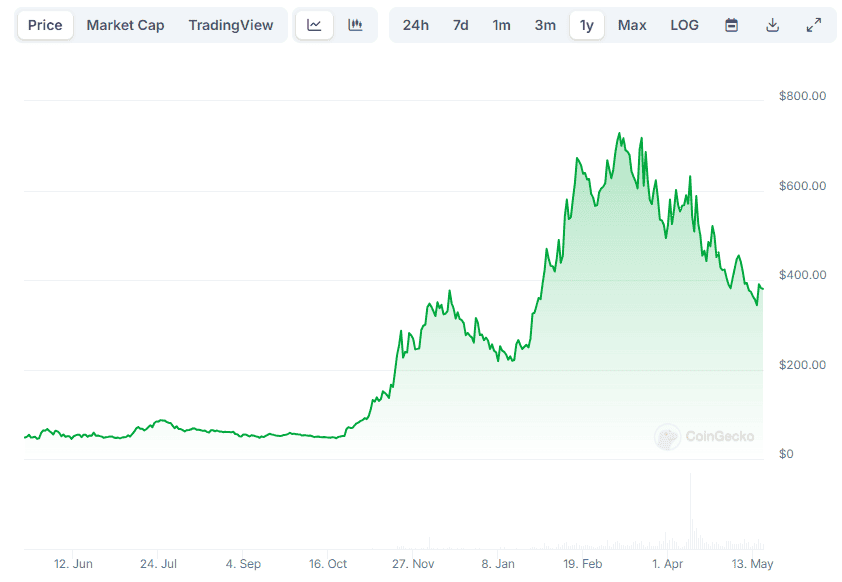842x582 pixels.
Task: Open the TradingView tab
Action: [x=230, y=25]
